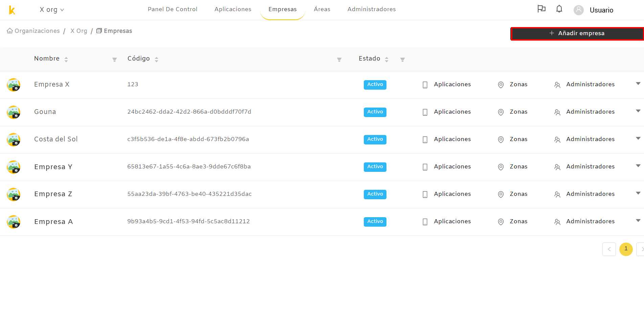Click Aplicaciones phone icon for Costa del Sol
Image resolution: width=644 pixels, height=319 pixels.
point(425,140)
